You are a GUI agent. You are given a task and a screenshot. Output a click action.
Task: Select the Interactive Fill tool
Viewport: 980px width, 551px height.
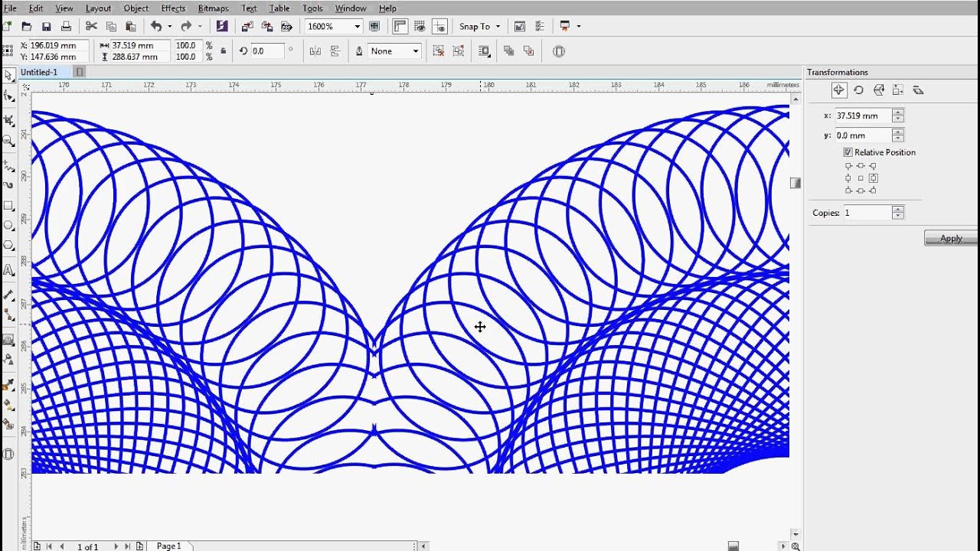[x=8, y=403]
